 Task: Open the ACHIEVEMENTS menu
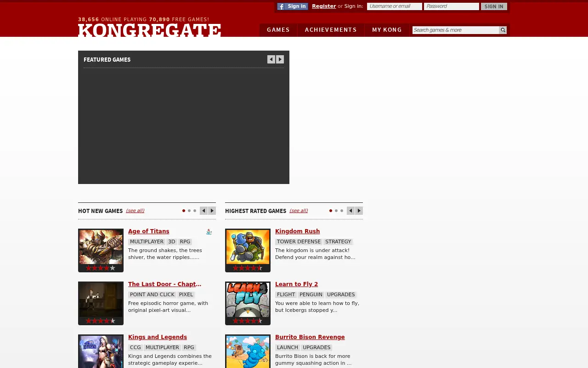(x=331, y=30)
